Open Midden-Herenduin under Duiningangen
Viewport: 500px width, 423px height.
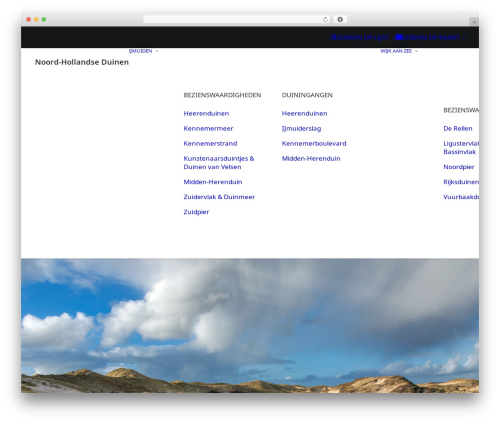(311, 158)
